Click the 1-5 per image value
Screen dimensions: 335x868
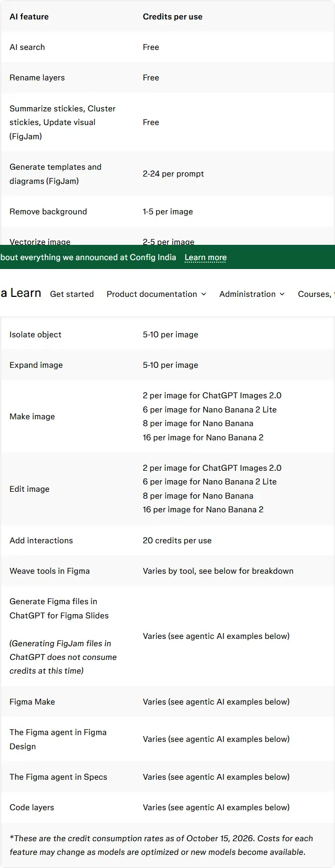pos(168,212)
